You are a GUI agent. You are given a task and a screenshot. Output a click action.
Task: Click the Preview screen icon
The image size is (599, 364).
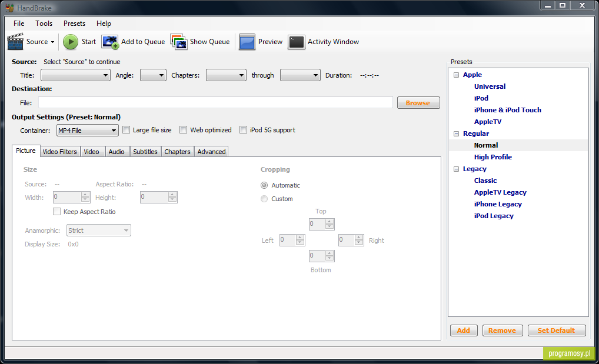click(247, 42)
